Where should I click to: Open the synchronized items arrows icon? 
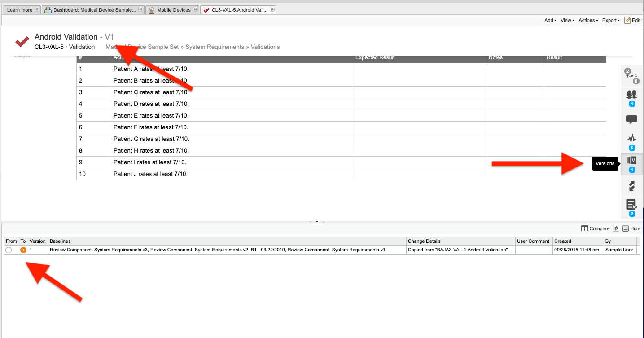[632, 186]
